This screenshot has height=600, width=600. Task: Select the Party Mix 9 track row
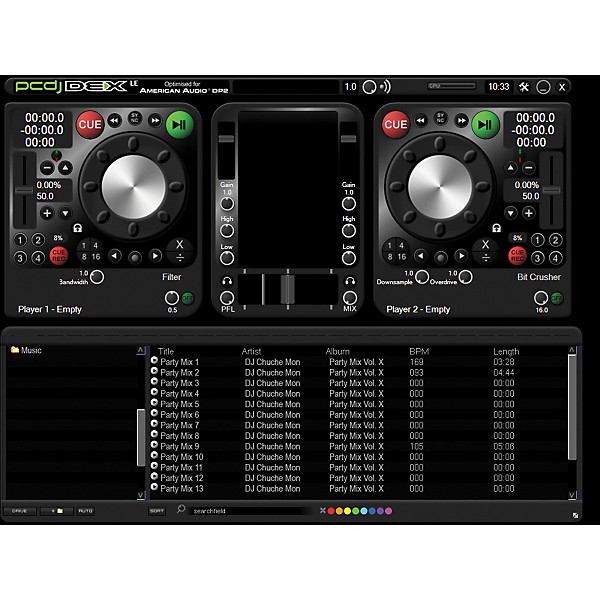(x=359, y=446)
